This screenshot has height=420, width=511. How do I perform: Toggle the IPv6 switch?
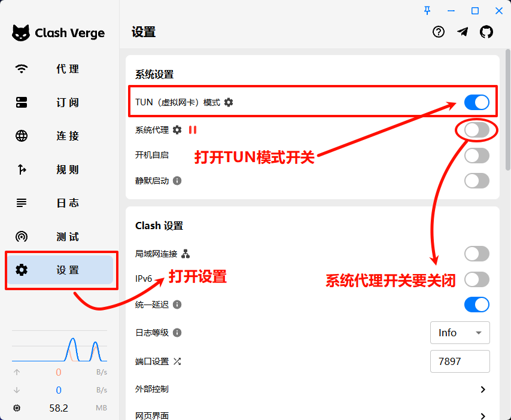pyautogui.click(x=477, y=279)
